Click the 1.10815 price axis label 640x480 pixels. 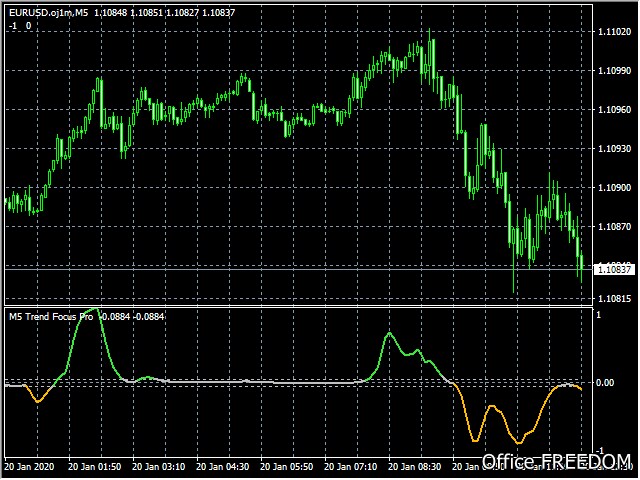[x=614, y=299]
